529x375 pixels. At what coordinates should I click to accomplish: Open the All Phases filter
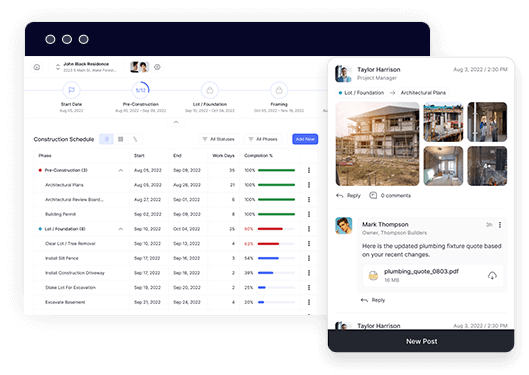(263, 139)
